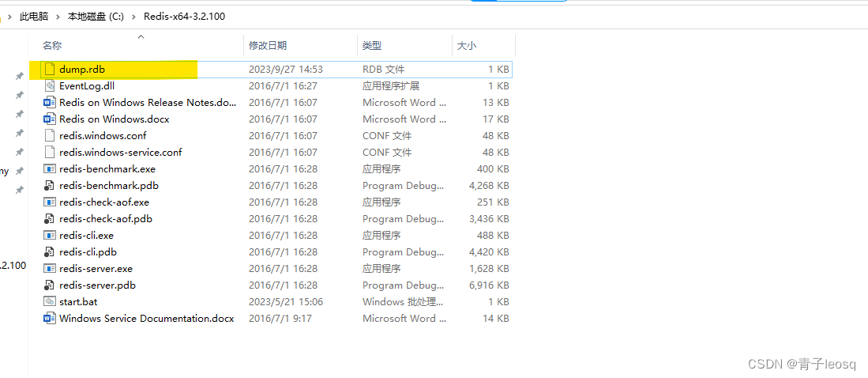The height and width of the screenshot is (378, 868).
Task: Click the redis-check-aof.exe application icon
Action: click(50, 202)
